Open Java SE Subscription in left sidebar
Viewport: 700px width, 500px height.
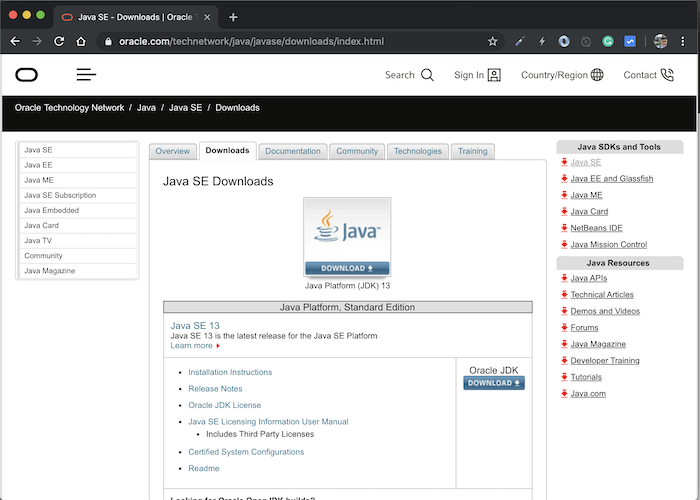tap(78, 196)
